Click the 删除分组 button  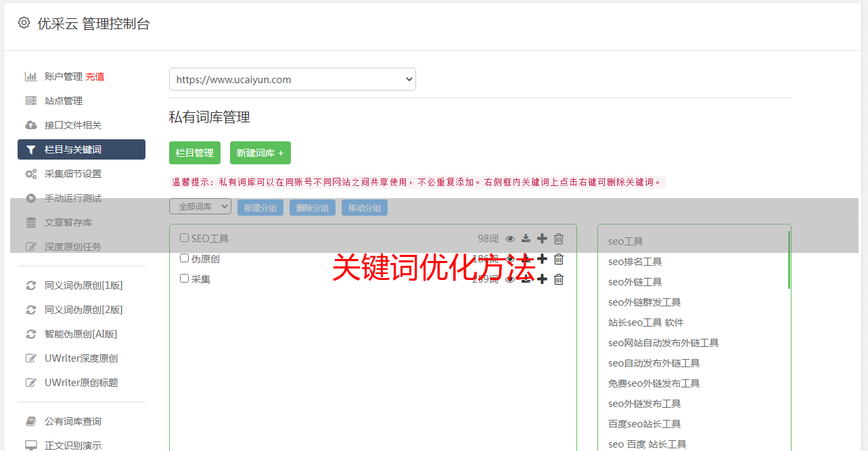(313, 208)
